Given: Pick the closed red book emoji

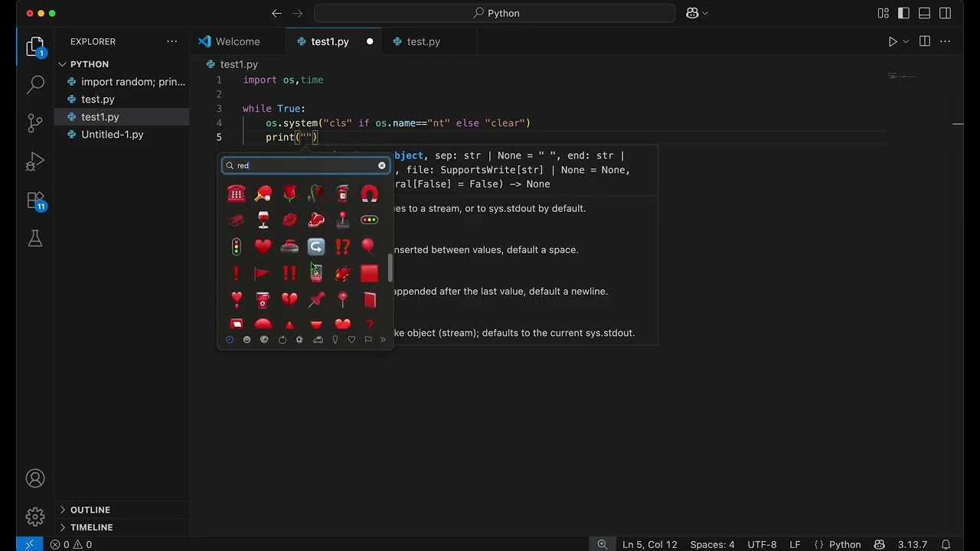Looking at the screenshot, I should tap(369, 300).
